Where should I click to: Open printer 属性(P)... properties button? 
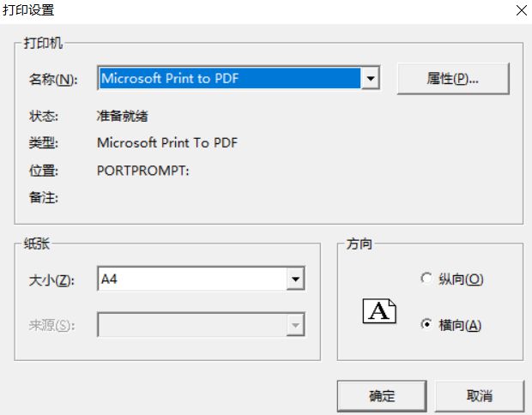pos(453,79)
